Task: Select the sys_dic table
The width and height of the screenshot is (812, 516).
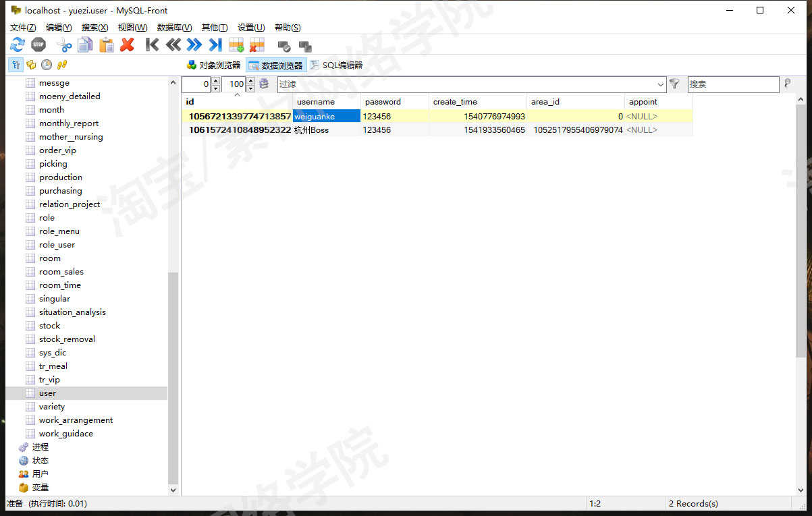Action: pos(53,353)
